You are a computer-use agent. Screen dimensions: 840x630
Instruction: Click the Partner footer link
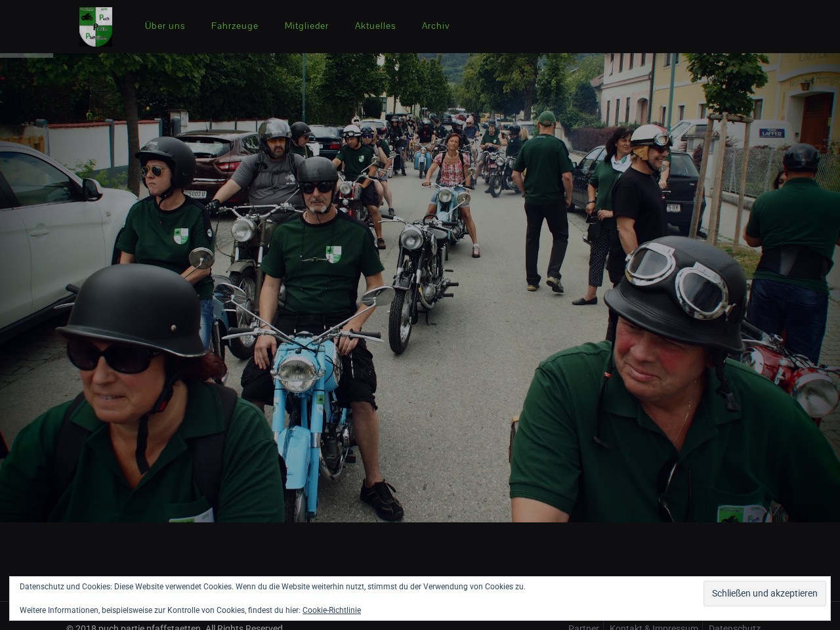(x=583, y=627)
